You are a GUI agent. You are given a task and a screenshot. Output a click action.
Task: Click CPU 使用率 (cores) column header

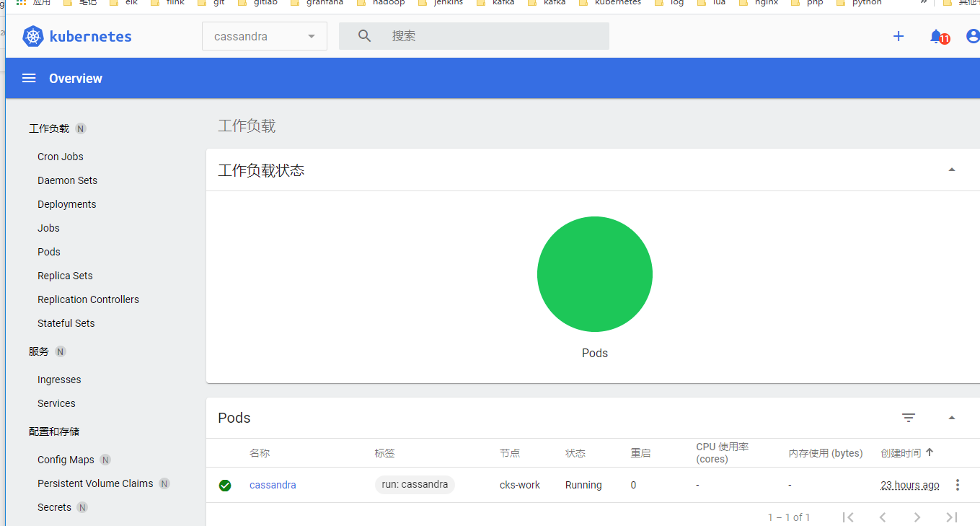[723, 453]
